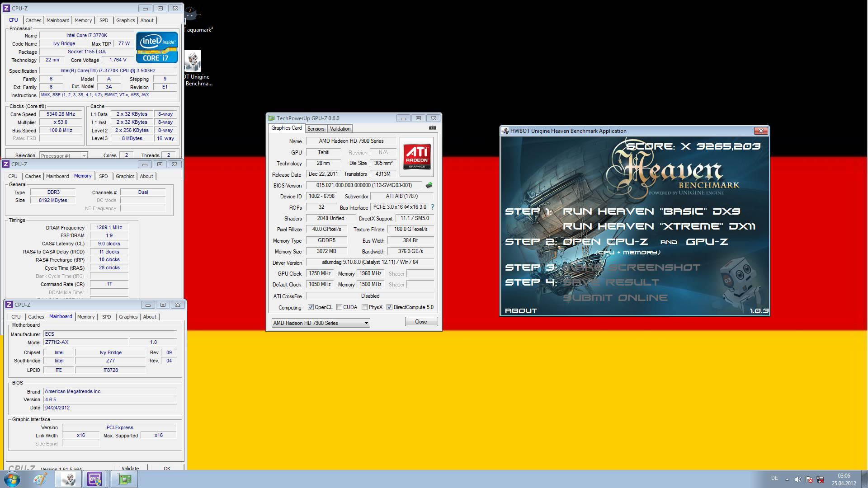Click the network tray icon
868x488 pixels.
821,479
